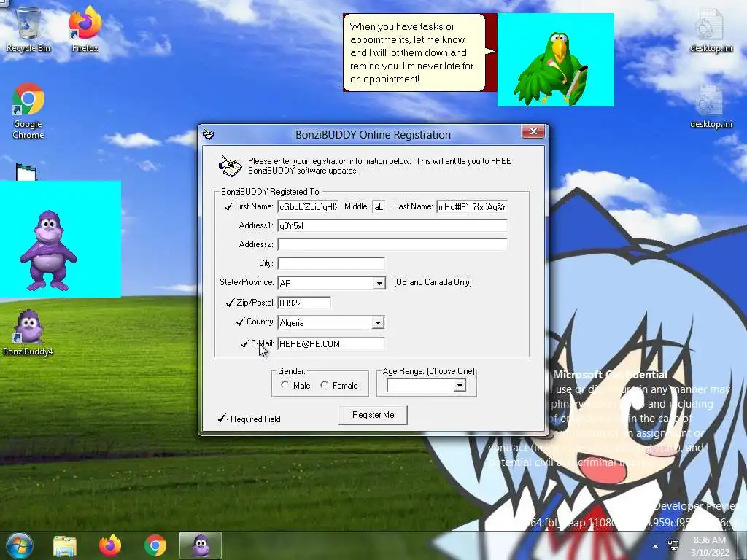Click the Last Name input field

[x=472, y=206]
